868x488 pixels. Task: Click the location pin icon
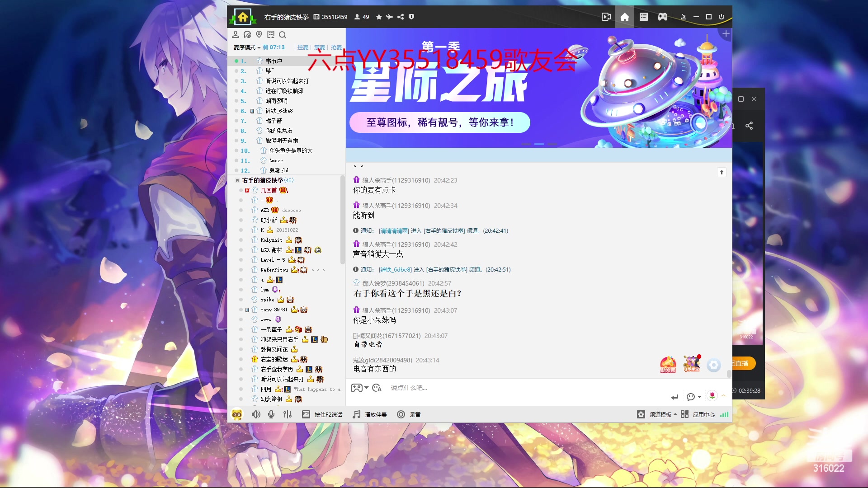(x=259, y=35)
